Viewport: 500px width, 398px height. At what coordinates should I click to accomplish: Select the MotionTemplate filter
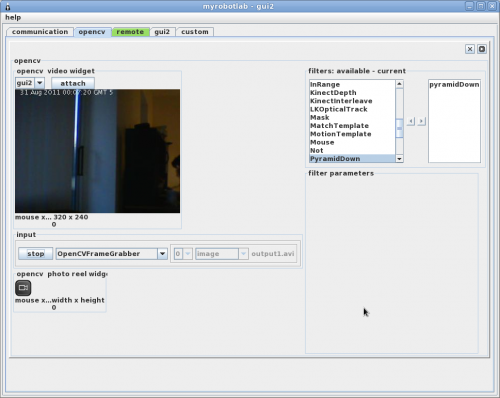352,134
